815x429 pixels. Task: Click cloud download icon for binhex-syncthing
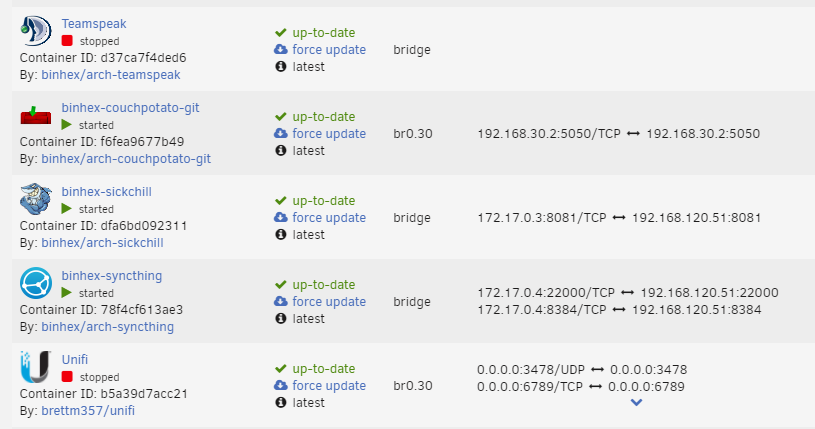(281, 301)
